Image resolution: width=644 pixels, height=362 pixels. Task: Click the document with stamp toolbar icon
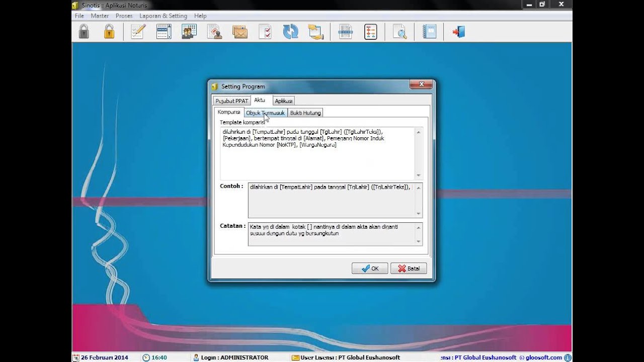click(215, 32)
